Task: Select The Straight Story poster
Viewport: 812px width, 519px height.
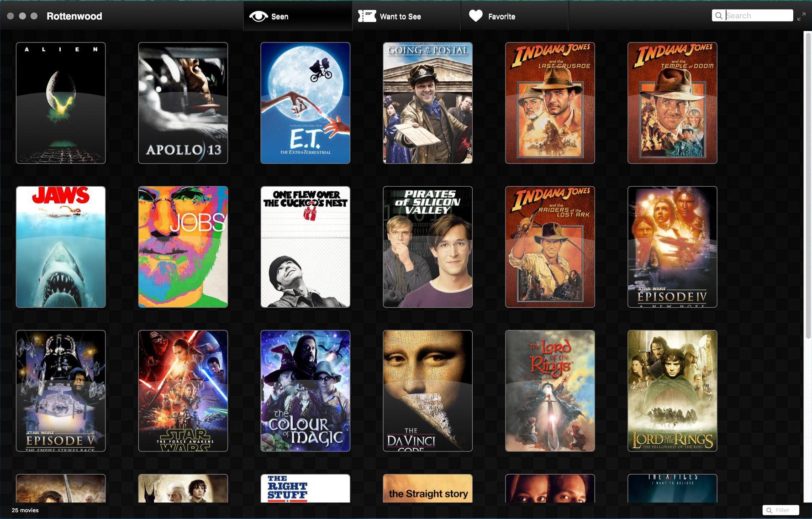Action: coord(428,488)
